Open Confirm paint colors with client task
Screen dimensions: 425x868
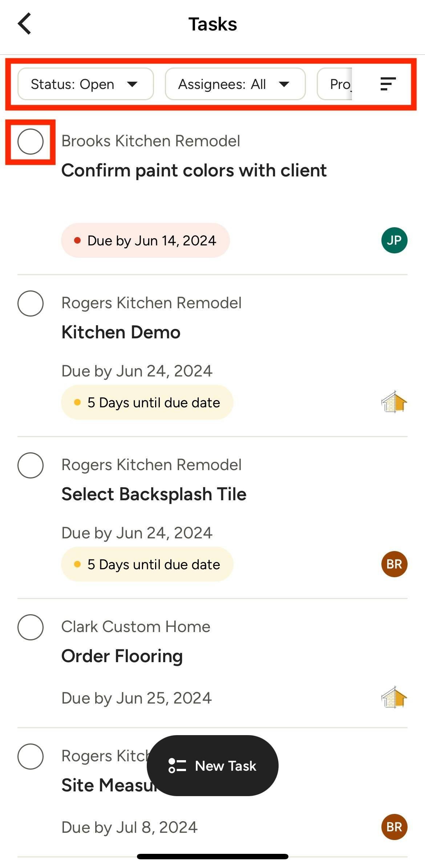(x=194, y=170)
